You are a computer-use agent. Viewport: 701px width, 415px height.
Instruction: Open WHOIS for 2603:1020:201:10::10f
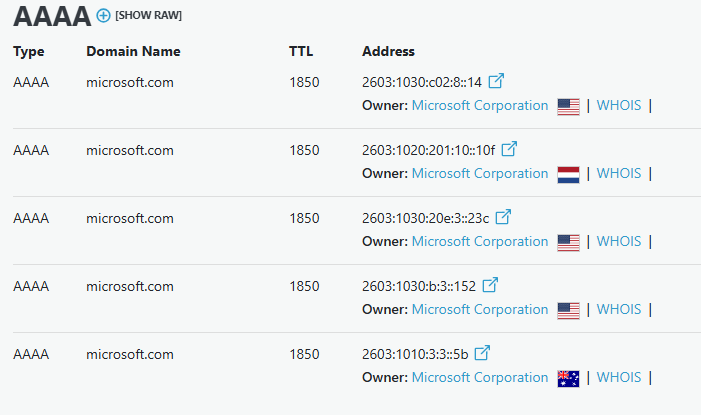tap(619, 174)
